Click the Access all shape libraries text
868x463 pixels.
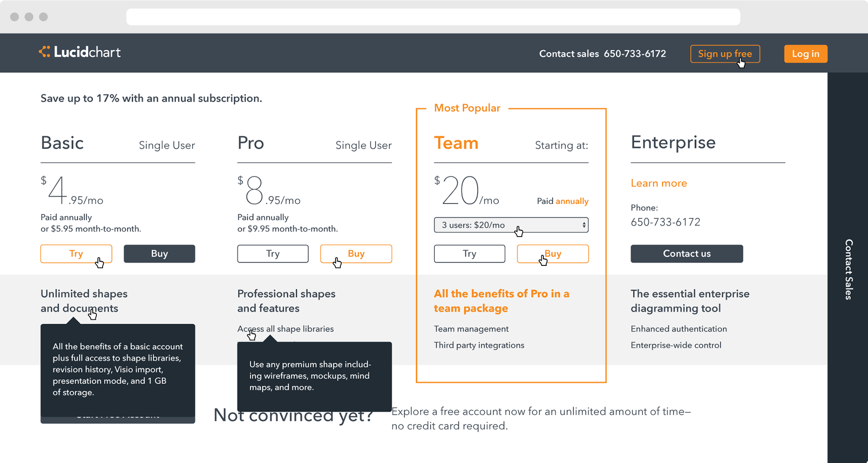coord(285,329)
